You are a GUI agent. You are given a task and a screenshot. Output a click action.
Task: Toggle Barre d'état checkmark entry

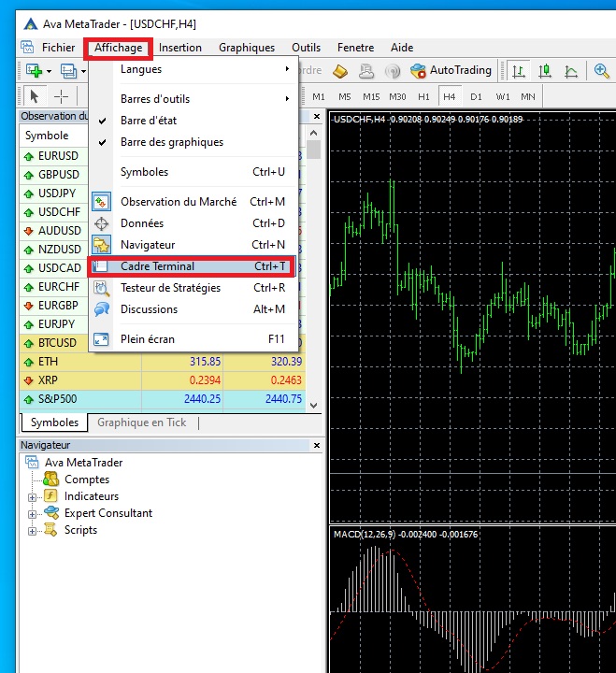tap(193, 121)
